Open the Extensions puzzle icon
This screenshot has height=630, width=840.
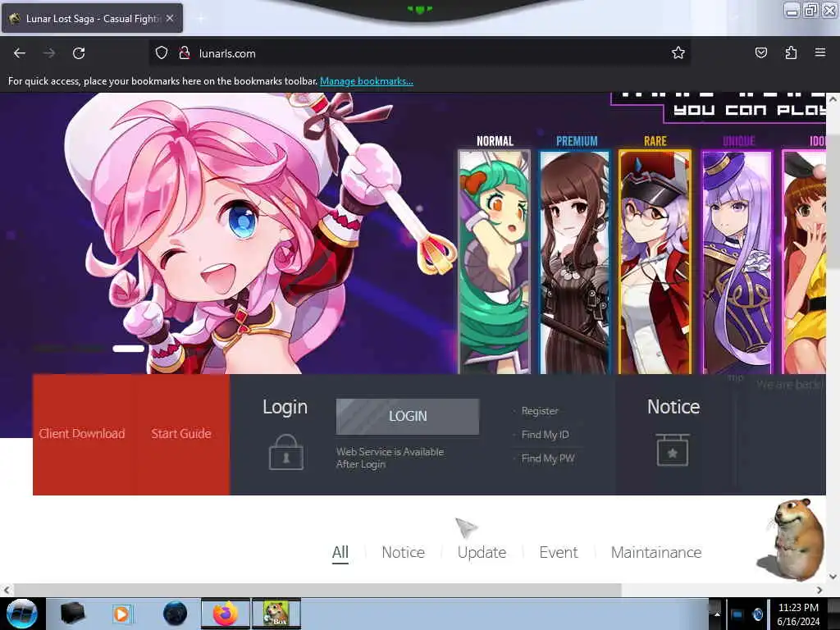pos(791,52)
